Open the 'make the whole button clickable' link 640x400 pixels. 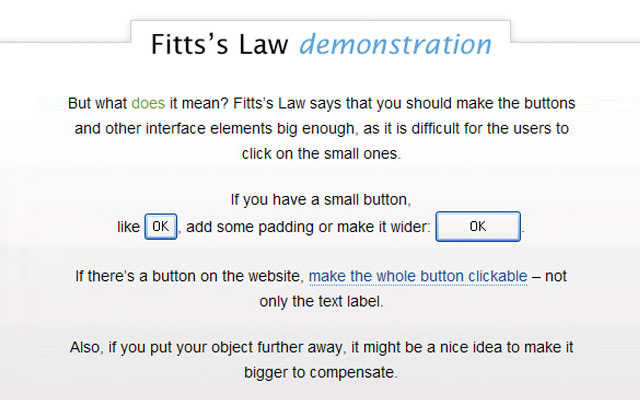(x=418, y=276)
